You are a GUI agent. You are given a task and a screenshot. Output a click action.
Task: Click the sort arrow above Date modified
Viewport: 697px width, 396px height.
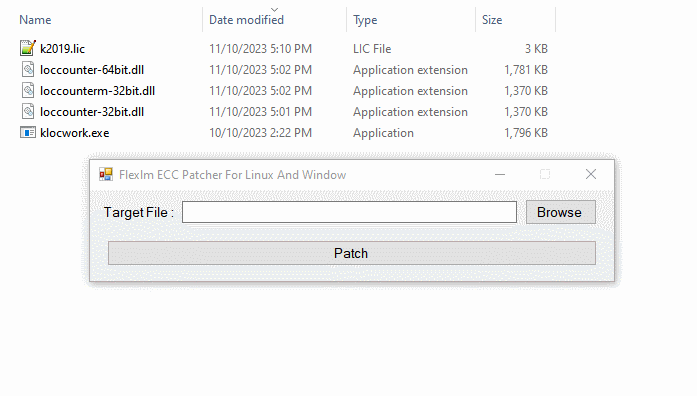click(x=274, y=9)
